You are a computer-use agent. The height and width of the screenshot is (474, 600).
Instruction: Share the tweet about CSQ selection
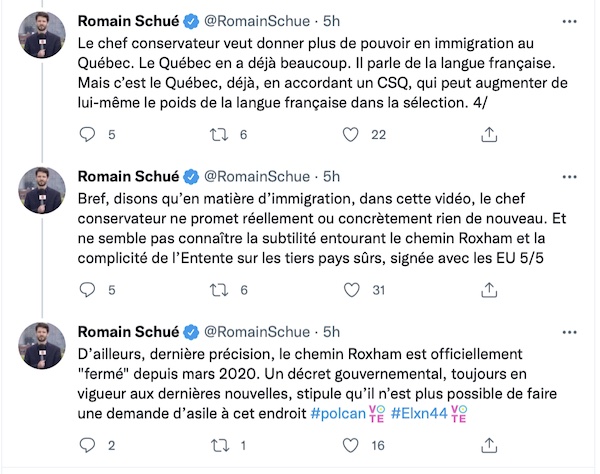click(489, 135)
